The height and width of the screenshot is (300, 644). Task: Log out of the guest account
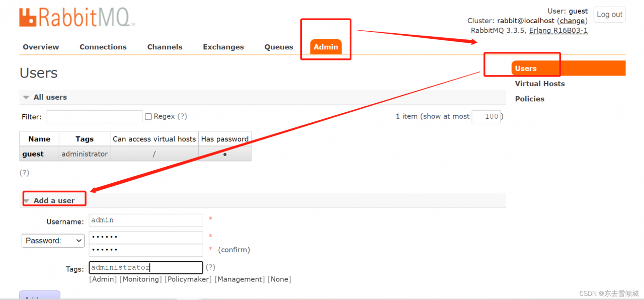point(609,15)
